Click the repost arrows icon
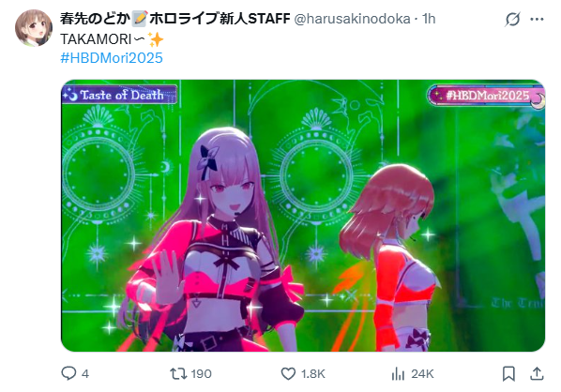561x392 pixels. click(178, 374)
